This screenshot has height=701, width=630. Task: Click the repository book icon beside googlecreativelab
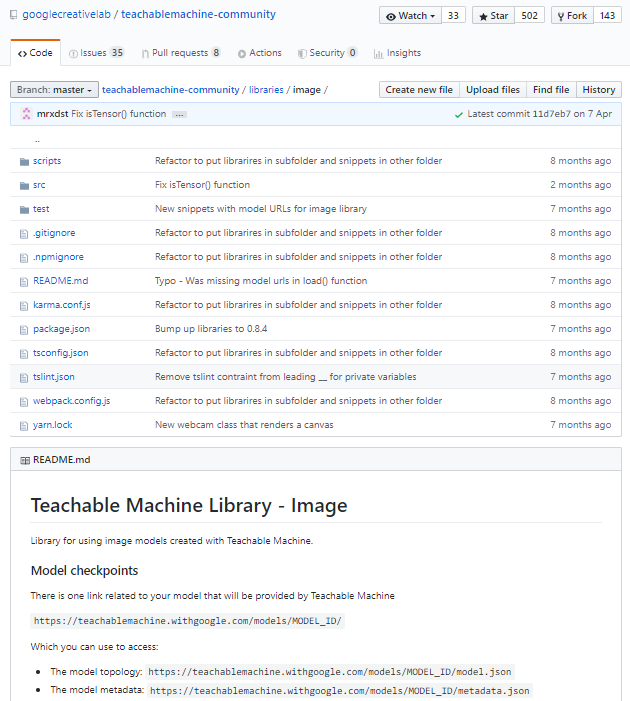point(14,15)
